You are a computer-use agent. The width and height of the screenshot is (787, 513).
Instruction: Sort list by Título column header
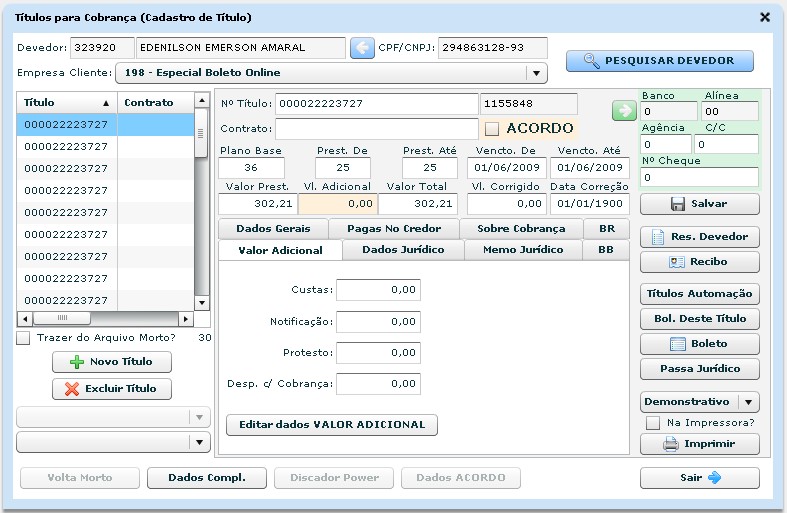tap(67, 102)
